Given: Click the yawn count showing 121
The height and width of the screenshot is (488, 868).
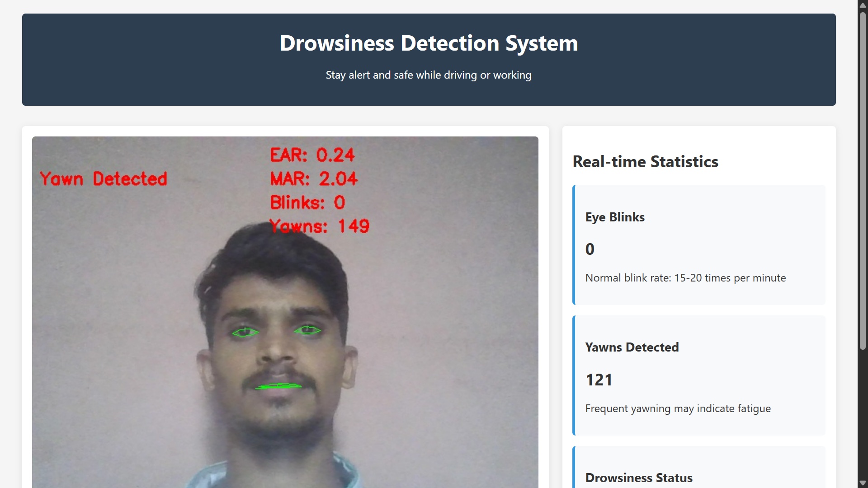Looking at the screenshot, I should 599,380.
